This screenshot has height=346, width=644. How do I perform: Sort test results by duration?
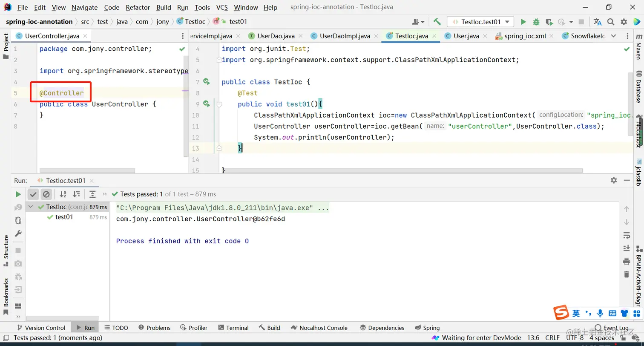pyautogui.click(x=76, y=194)
